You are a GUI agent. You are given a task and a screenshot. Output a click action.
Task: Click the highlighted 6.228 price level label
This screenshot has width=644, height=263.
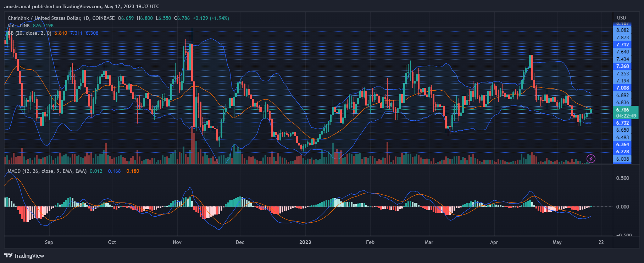[x=622, y=151]
